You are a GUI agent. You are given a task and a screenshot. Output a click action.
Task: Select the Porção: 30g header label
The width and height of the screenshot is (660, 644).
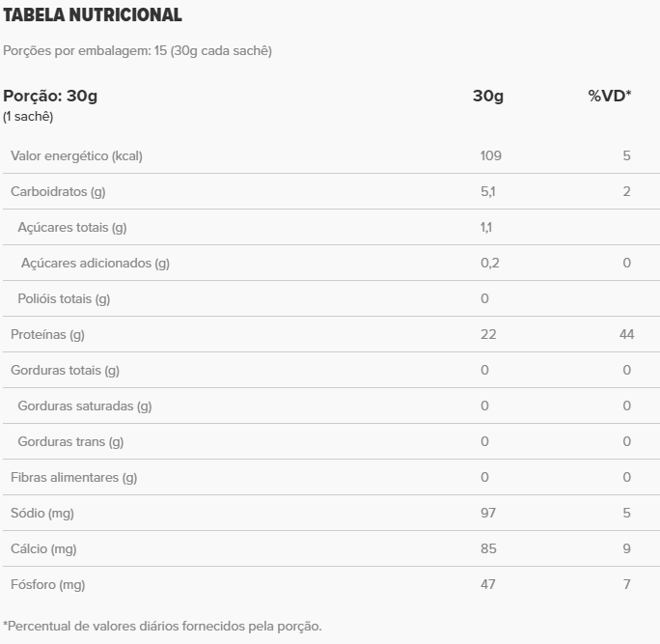point(50,96)
